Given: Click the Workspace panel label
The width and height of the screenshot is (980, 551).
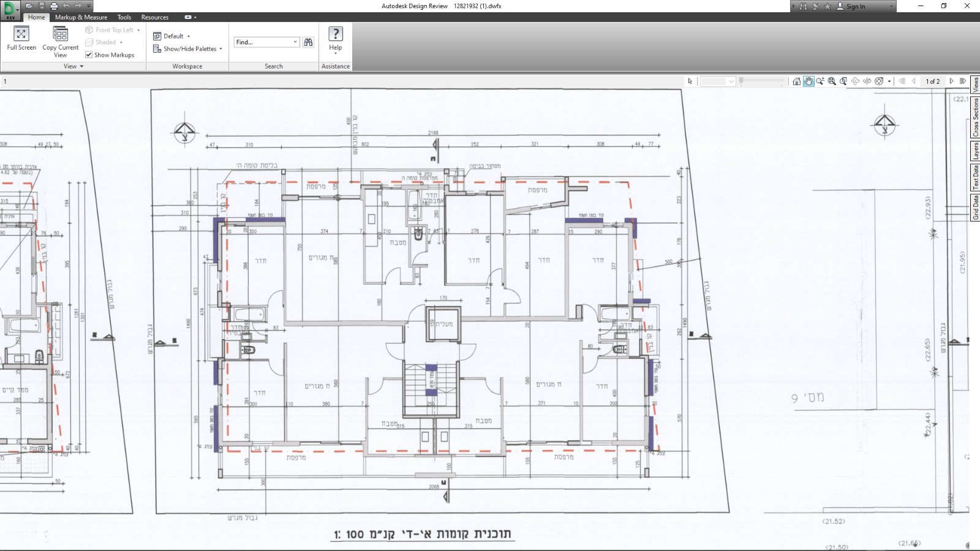Looking at the screenshot, I should pos(187,66).
